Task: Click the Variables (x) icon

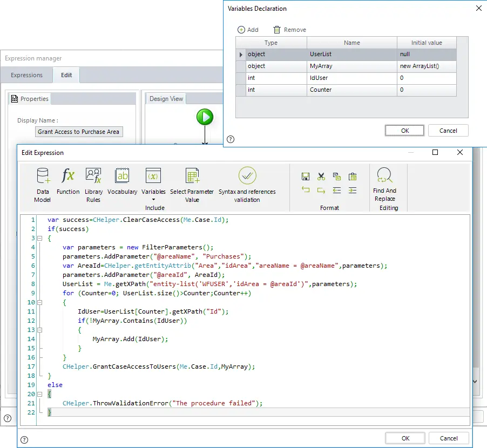Action: click(x=153, y=176)
